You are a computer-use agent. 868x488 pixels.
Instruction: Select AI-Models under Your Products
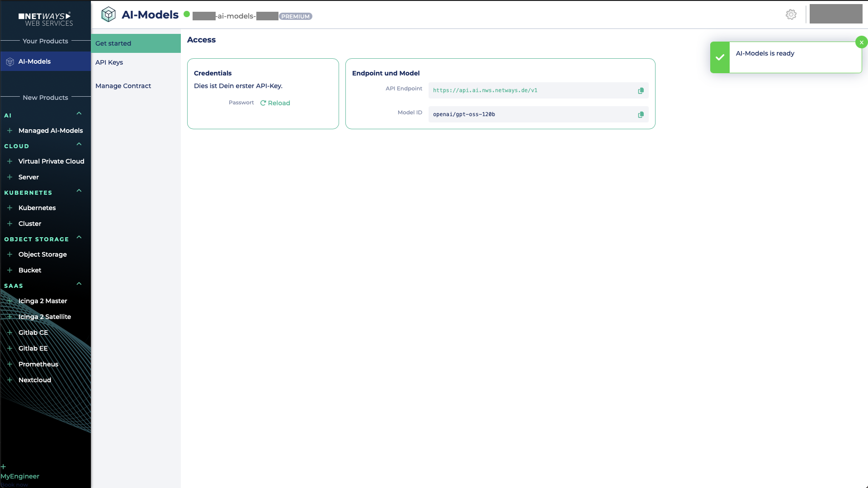click(45, 61)
